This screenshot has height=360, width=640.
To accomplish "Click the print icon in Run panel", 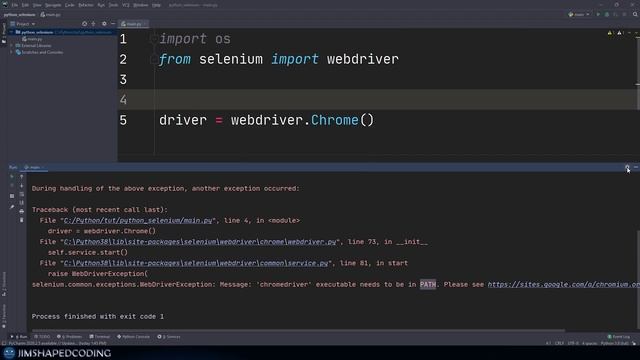I will (22, 211).
